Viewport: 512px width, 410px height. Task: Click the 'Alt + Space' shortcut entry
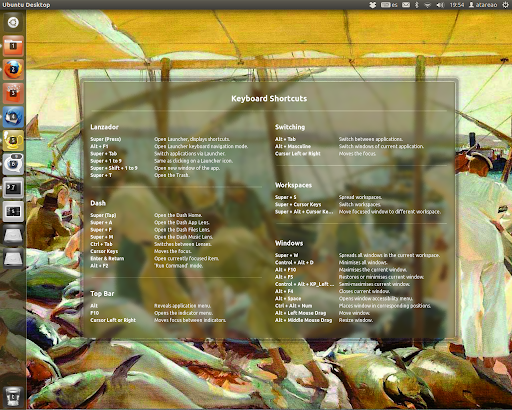[x=288, y=299]
